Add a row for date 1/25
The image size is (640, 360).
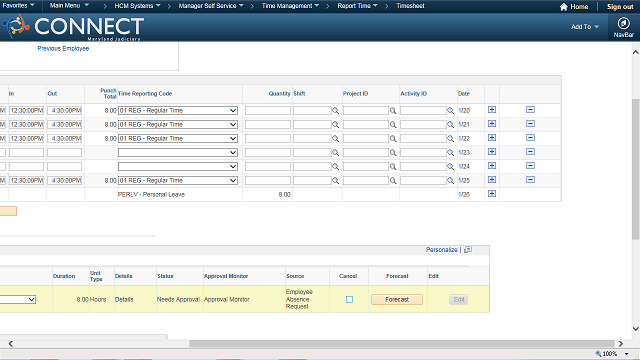click(x=492, y=180)
